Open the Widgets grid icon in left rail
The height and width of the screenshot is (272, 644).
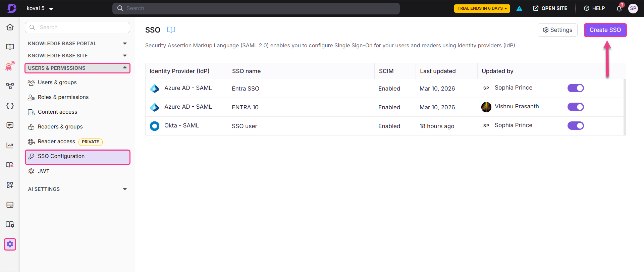point(10,185)
